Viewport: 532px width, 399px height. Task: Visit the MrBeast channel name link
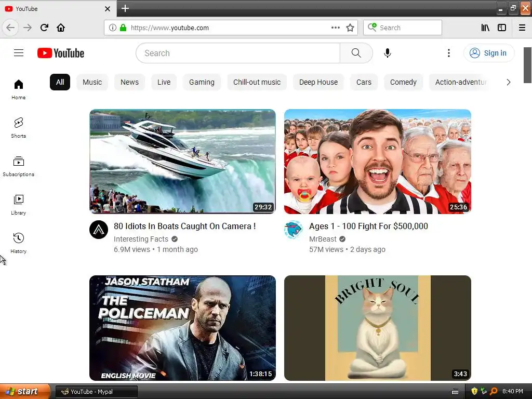coord(323,239)
